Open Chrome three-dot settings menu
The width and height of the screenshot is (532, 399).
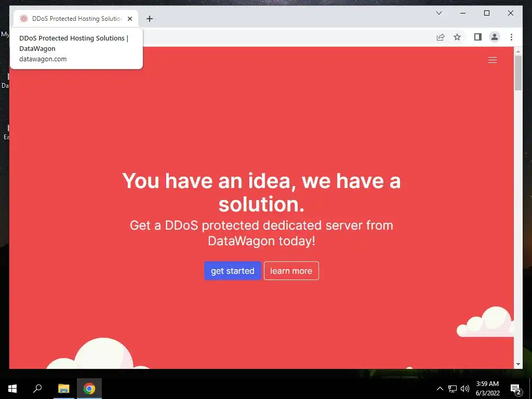click(x=511, y=37)
